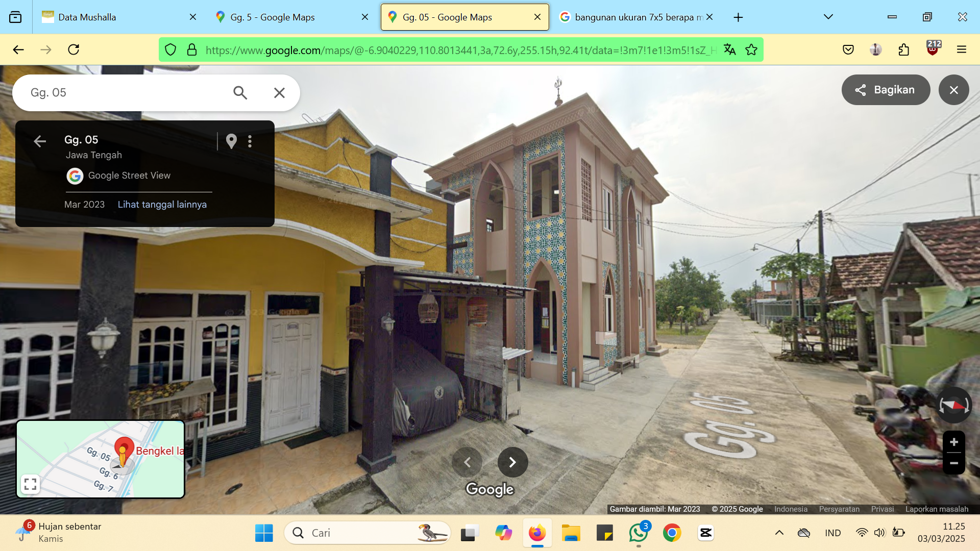Click the Street View compass control
The width and height of the screenshot is (980, 551).
tap(953, 405)
